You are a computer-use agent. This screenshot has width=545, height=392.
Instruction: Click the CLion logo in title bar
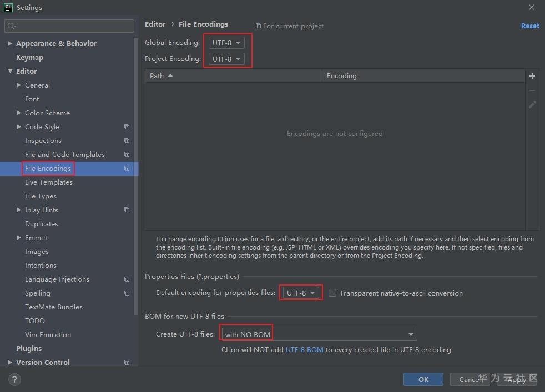tap(8, 7)
